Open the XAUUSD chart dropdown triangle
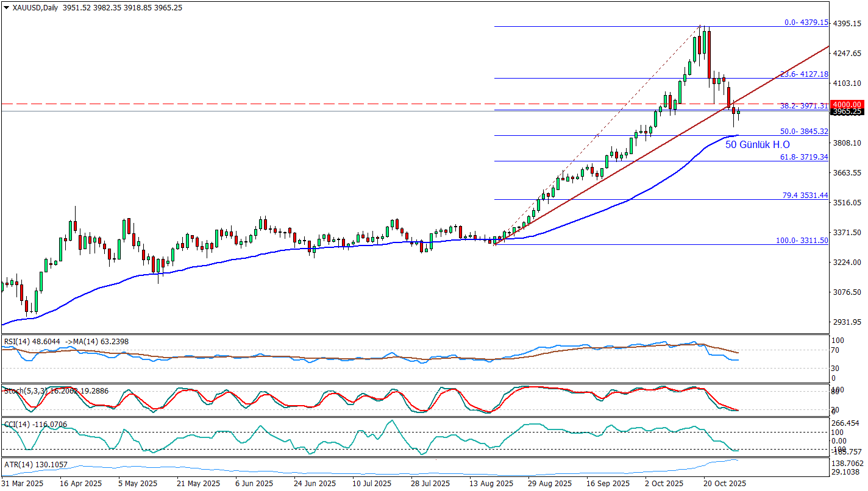The image size is (868, 491). [6, 8]
